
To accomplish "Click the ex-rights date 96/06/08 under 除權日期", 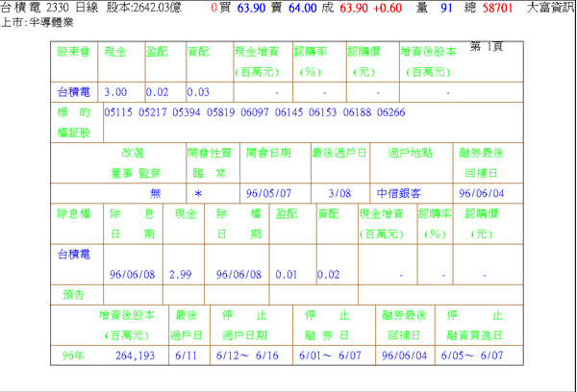I will (238, 275).
